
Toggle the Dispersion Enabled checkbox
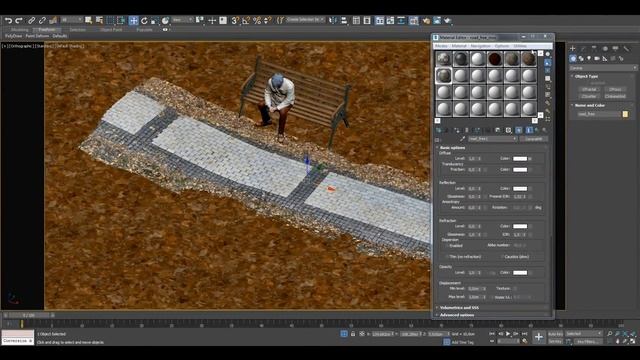[x=447, y=246]
